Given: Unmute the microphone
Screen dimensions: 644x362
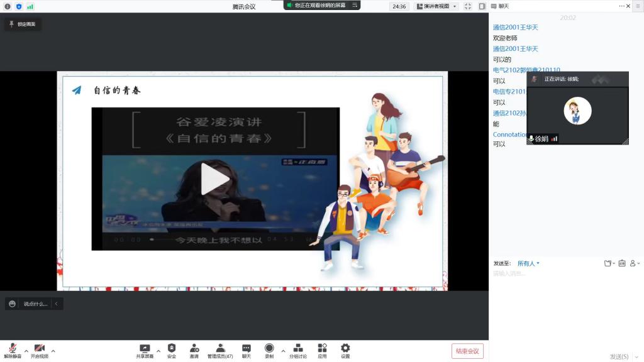Looking at the screenshot, I should coord(13,349).
